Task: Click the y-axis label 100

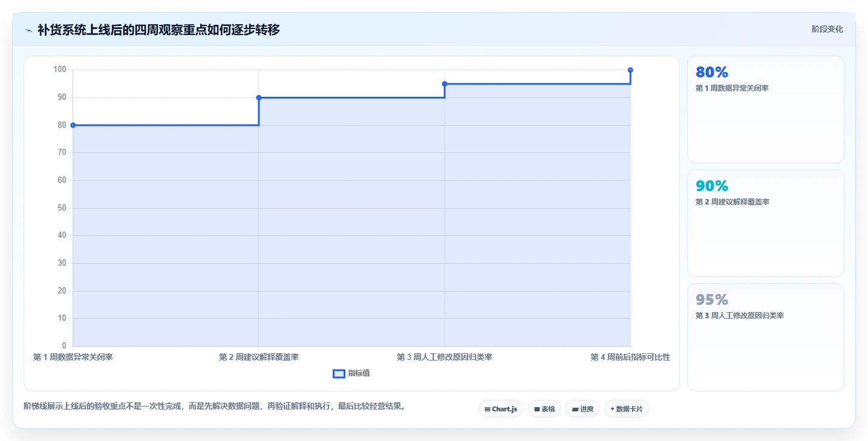Action: 60,70
